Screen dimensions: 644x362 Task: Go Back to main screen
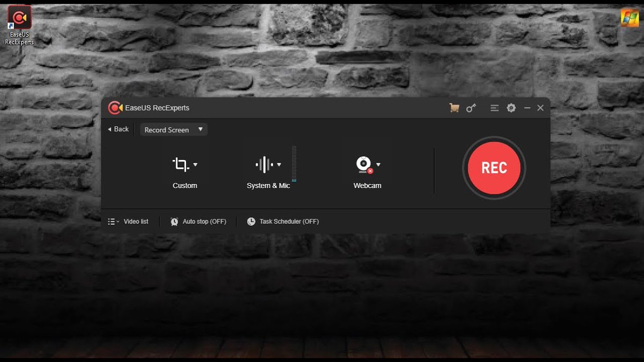click(x=119, y=129)
